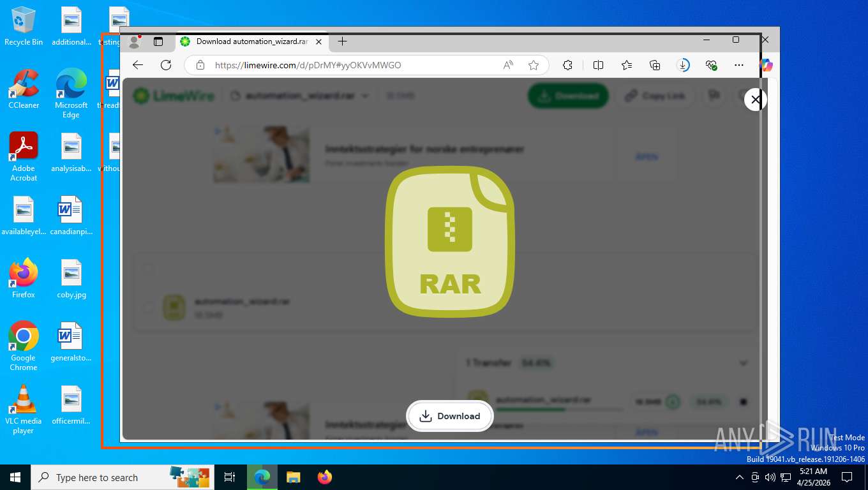This screenshot has width=868, height=490.
Task: Open Recycle Bin on desktop
Action: pyautogui.click(x=24, y=27)
